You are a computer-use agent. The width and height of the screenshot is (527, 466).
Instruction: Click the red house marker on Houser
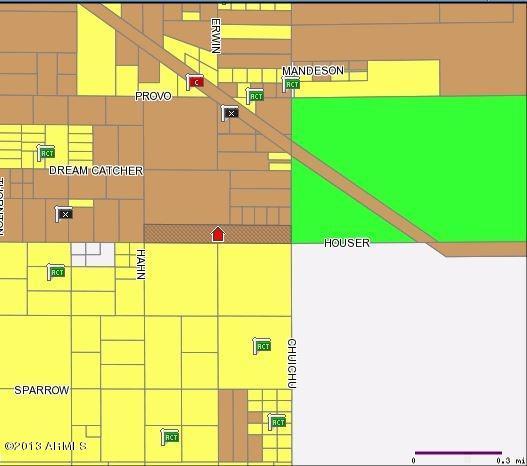(218, 234)
